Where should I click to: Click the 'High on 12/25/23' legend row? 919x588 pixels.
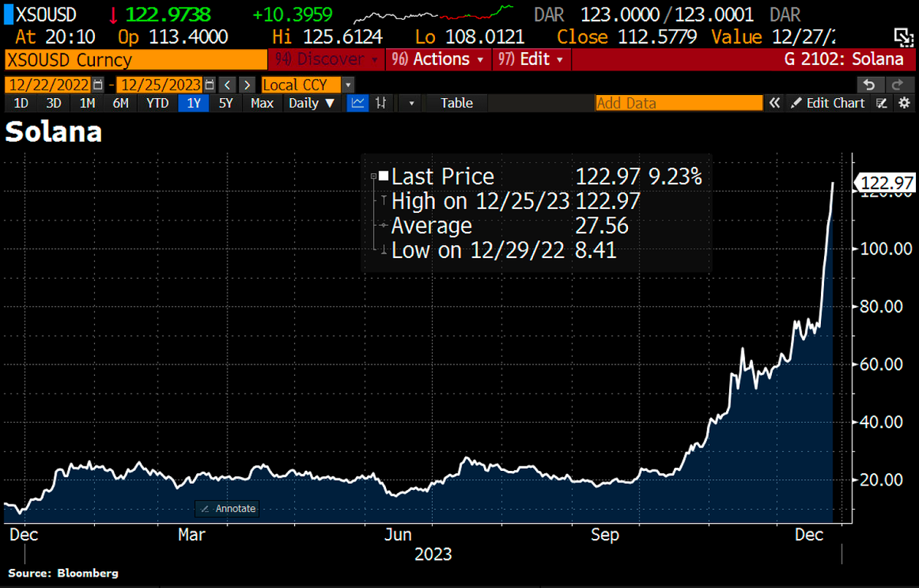pyautogui.click(x=515, y=201)
